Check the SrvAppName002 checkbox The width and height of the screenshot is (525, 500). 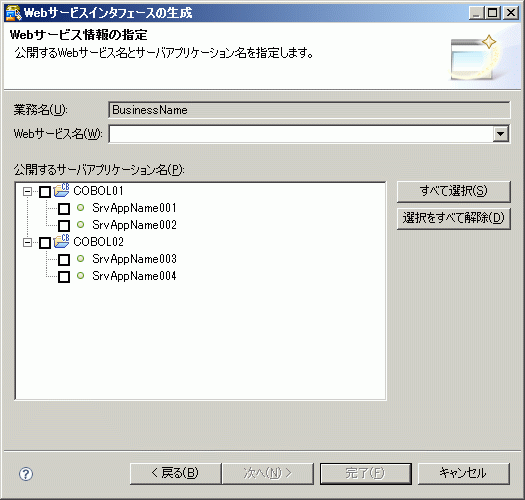tap(64, 226)
